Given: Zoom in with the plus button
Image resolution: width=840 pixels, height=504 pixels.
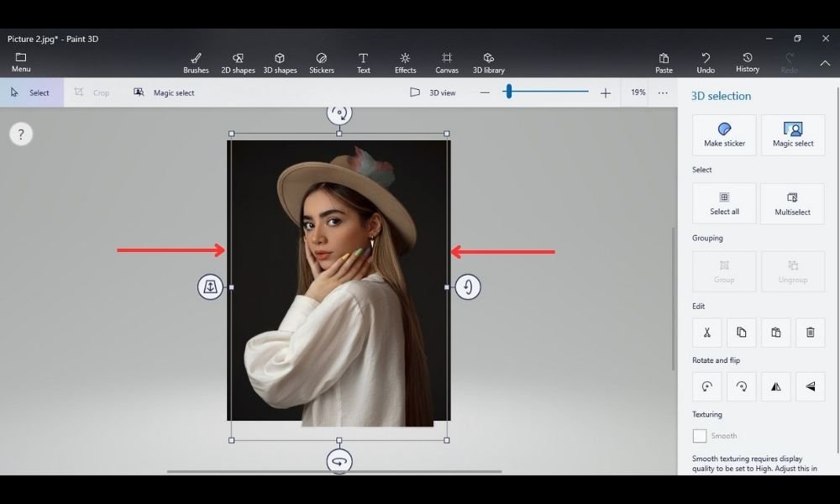Looking at the screenshot, I should tap(606, 93).
